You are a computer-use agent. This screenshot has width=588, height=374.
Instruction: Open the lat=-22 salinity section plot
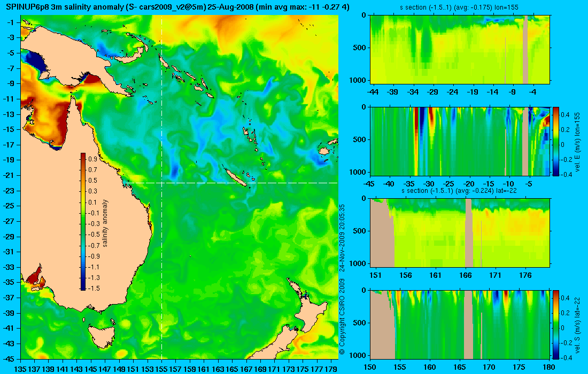point(460,233)
